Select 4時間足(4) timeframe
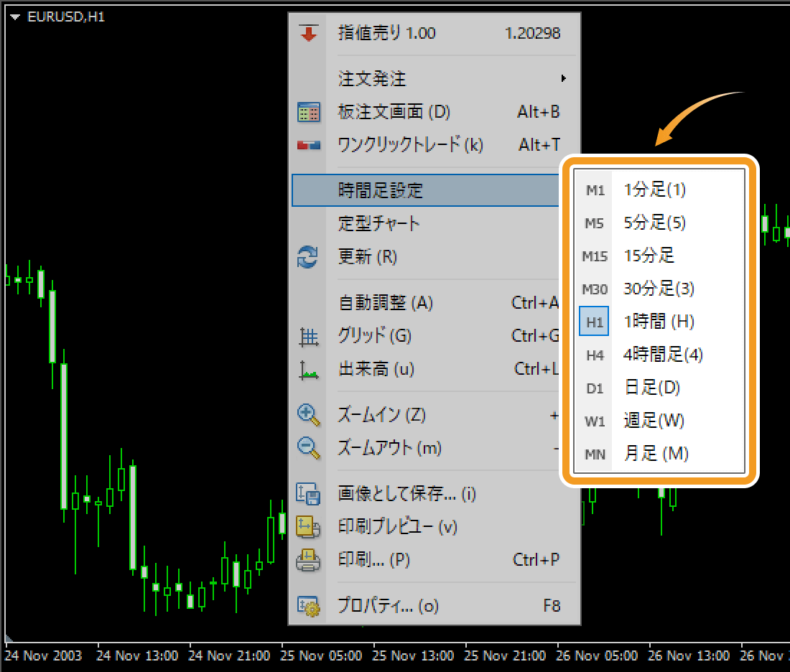Viewport: 790px width, 672px height. 659,355
